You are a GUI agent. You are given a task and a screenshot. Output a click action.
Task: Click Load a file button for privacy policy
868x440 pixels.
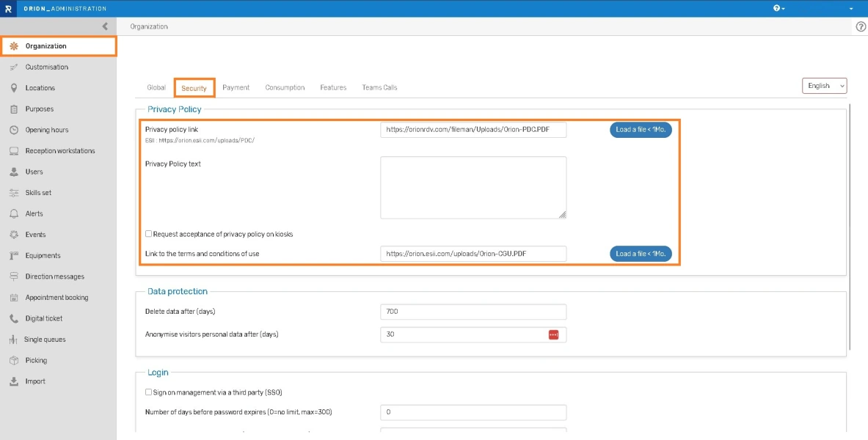click(x=640, y=130)
